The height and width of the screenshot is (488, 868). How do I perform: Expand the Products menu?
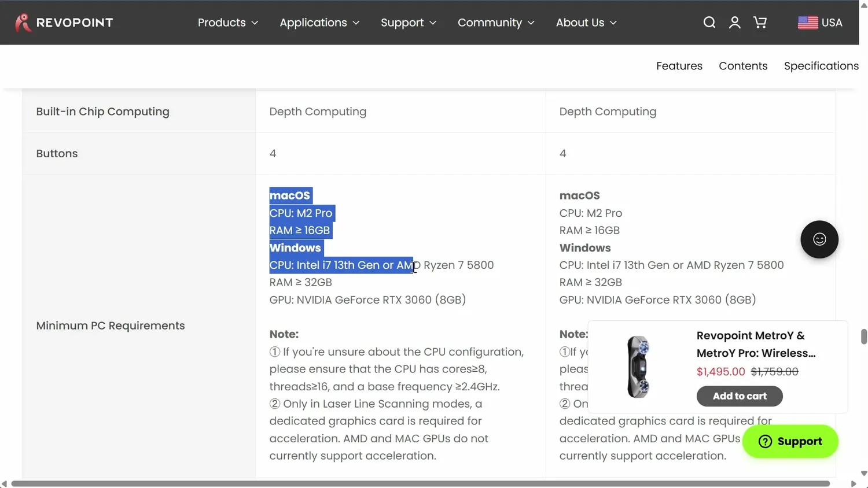click(x=228, y=23)
